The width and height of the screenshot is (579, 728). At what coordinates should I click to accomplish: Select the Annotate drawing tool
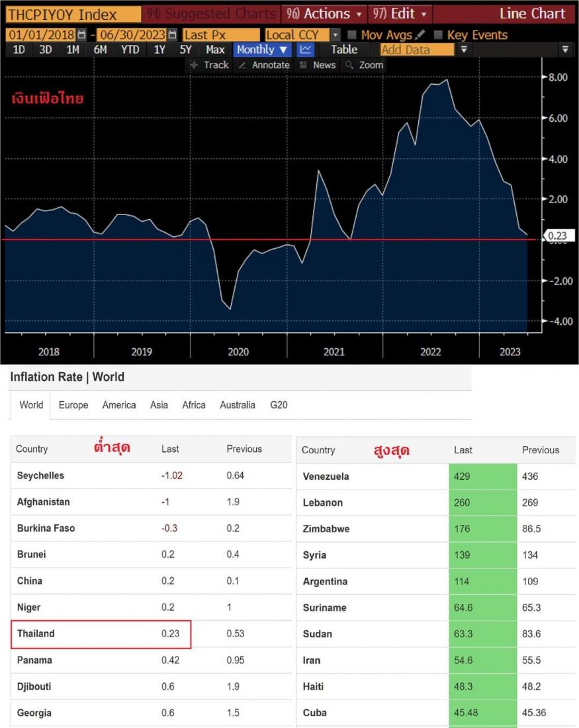263,65
